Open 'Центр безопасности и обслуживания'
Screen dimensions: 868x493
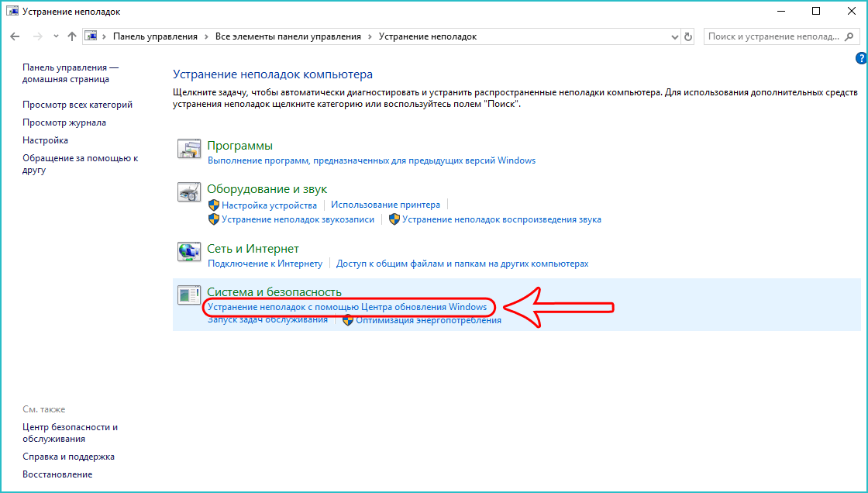(71, 433)
